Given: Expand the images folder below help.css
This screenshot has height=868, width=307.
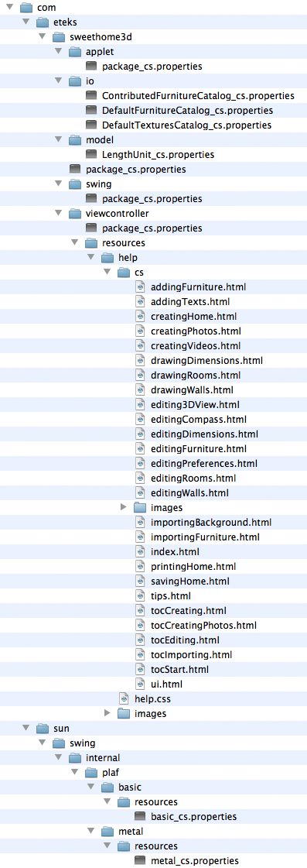Looking at the screenshot, I should pos(107,712).
